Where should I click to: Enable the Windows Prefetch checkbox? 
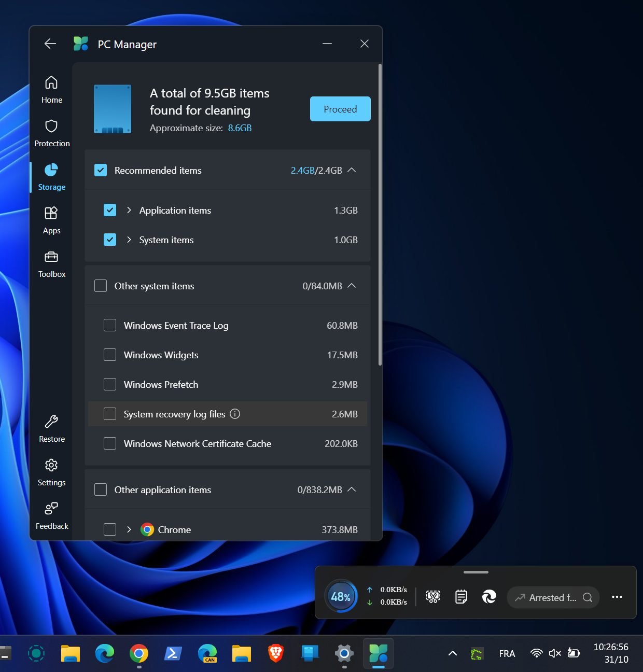tap(110, 384)
